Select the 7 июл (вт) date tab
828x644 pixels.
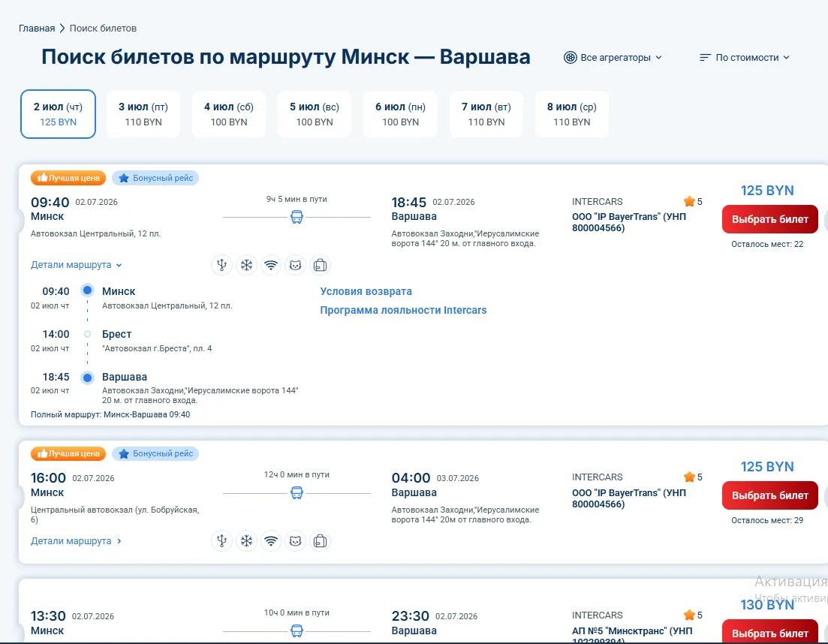click(x=486, y=114)
